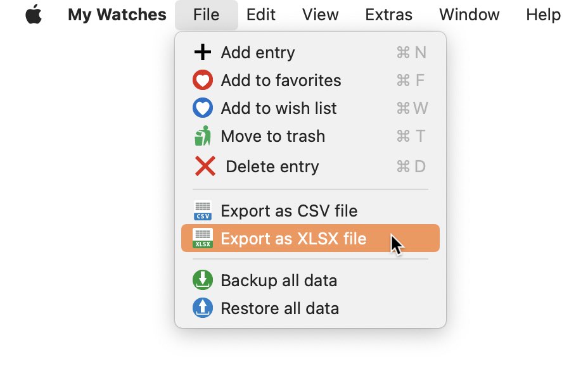Click the green trash bin icon

pos(203,135)
